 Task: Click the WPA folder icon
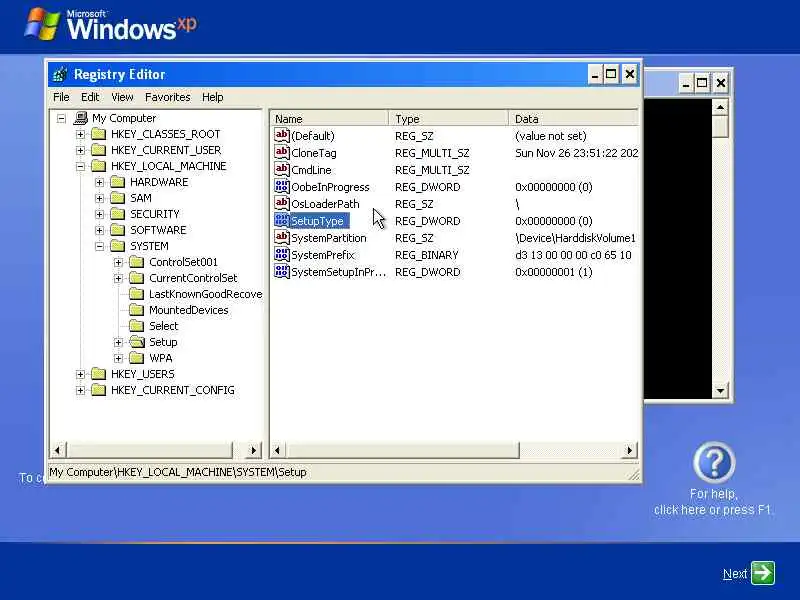coord(137,358)
